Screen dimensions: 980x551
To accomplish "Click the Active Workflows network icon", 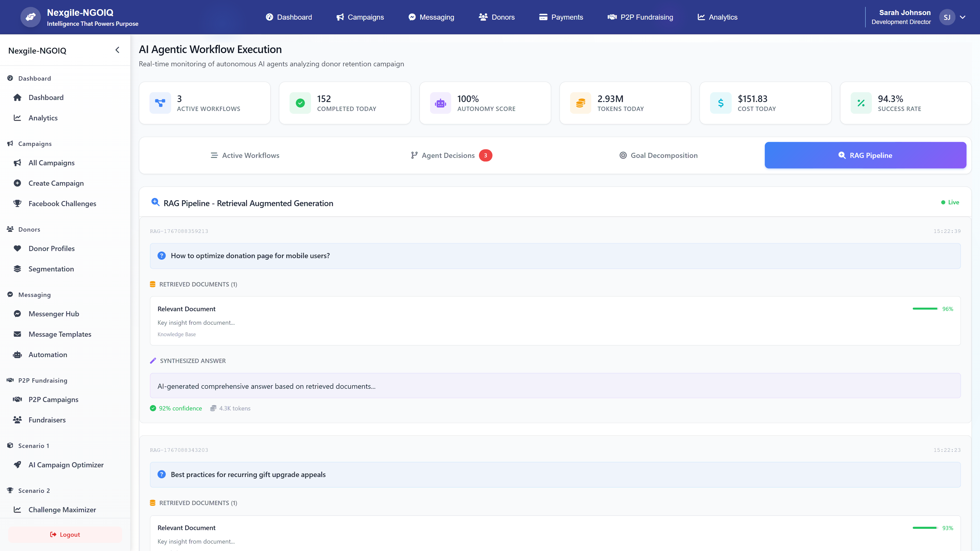I will point(160,103).
